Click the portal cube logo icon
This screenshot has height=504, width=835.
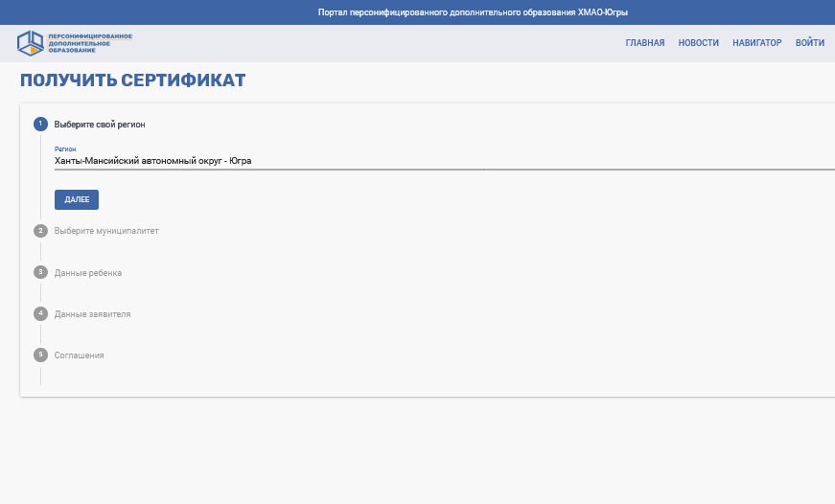point(31,43)
